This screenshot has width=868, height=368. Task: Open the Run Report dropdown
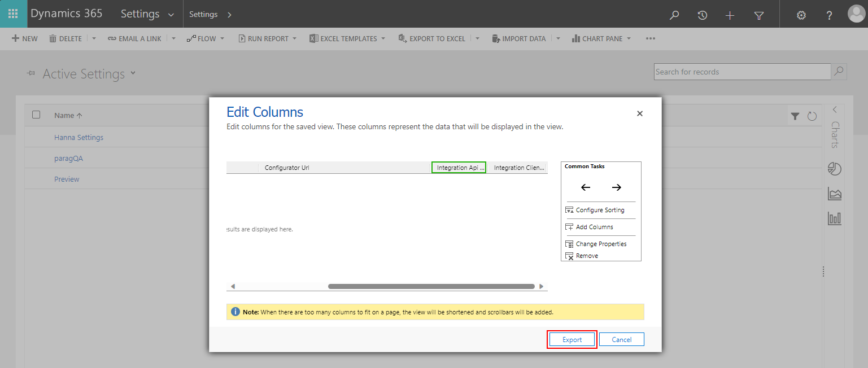(x=294, y=38)
